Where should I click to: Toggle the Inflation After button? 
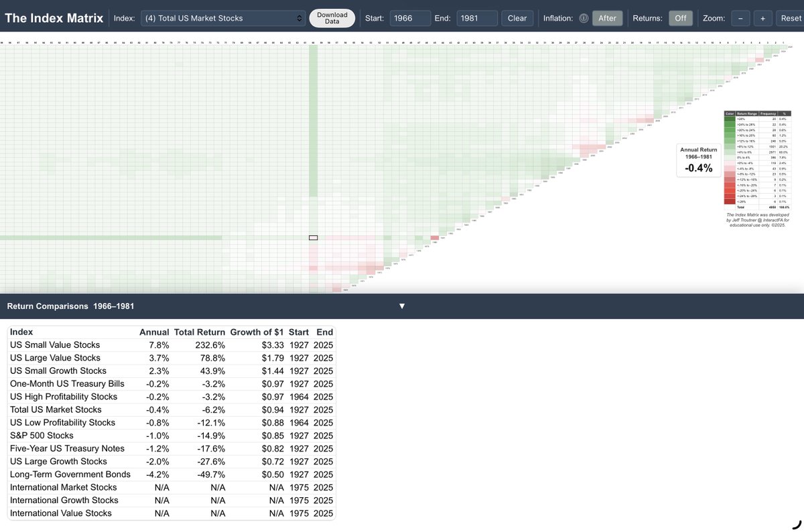607,18
